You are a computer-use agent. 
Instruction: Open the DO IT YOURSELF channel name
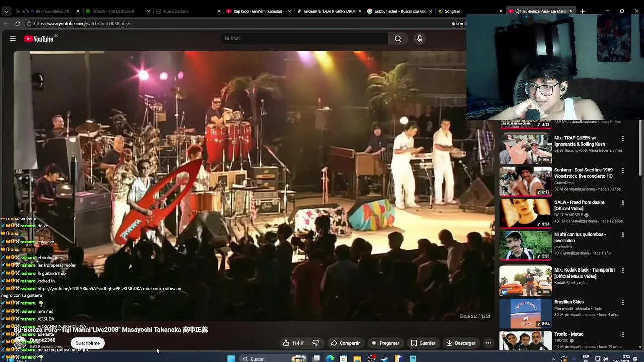(569, 215)
